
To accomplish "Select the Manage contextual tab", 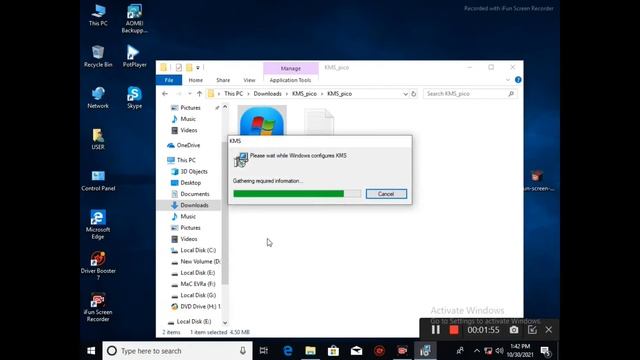I will tap(291, 68).
